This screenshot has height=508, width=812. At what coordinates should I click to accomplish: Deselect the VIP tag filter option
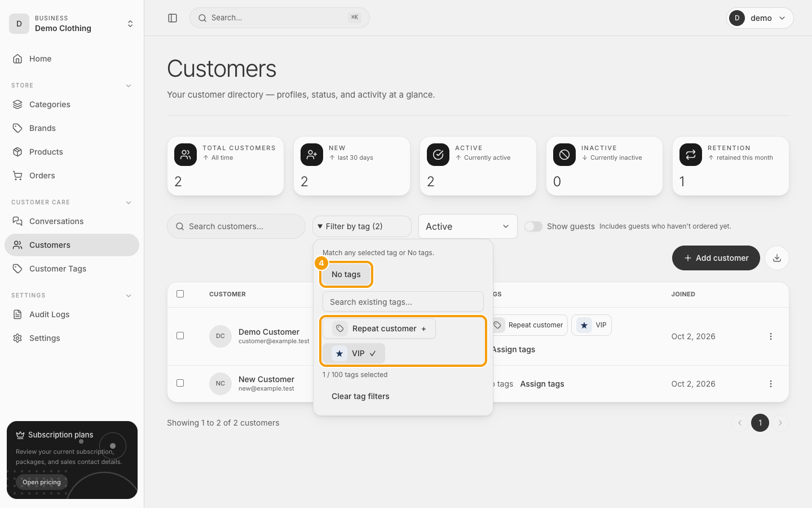click(354, 353)
